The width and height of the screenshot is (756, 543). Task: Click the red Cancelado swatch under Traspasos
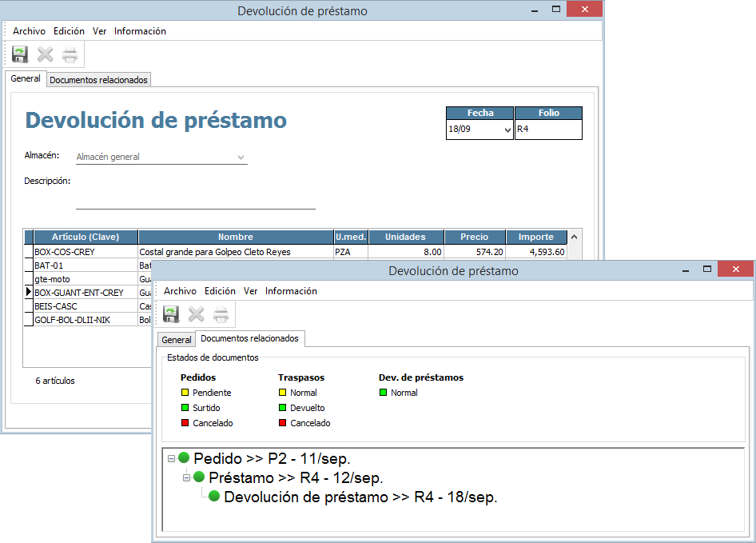click(282, 423)
